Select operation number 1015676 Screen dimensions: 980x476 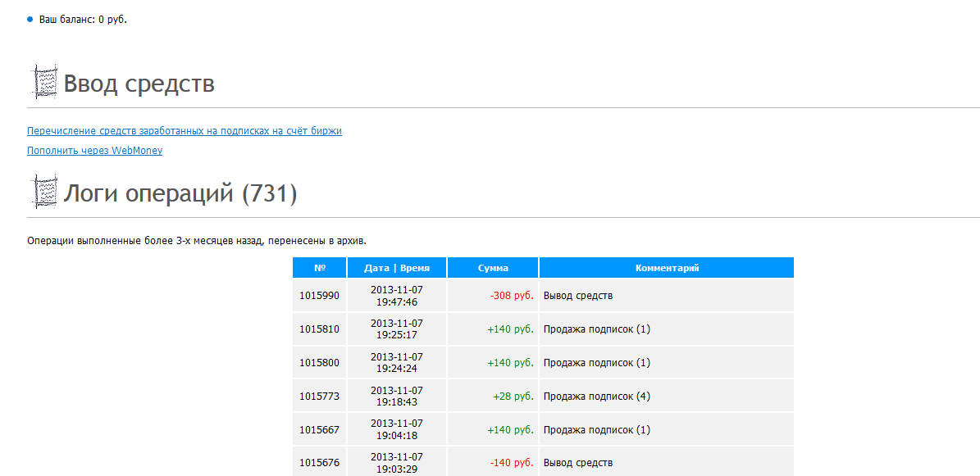click(319, 463)
